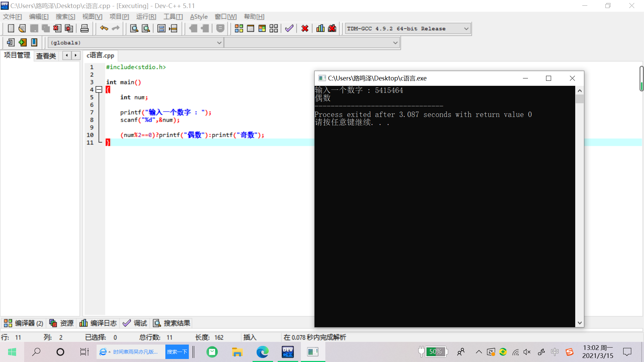Click the Undo arrow icon

(104, 28)
